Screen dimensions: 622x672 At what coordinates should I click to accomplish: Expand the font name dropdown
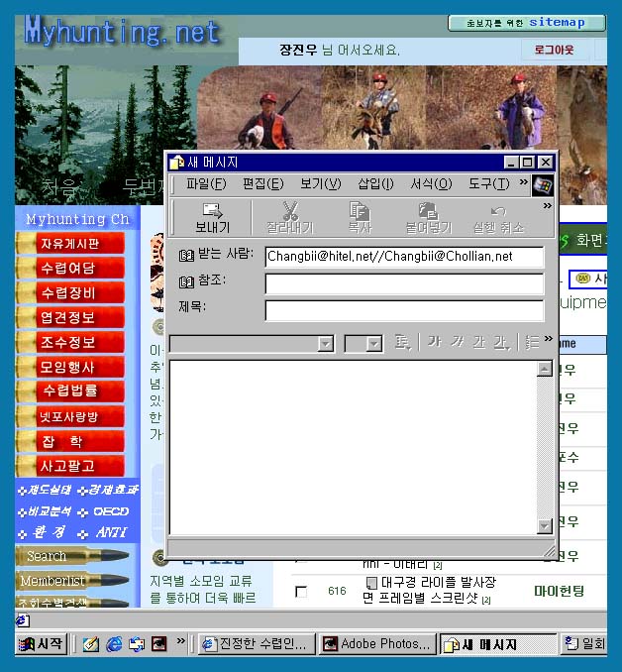click(x=325, y=343)
